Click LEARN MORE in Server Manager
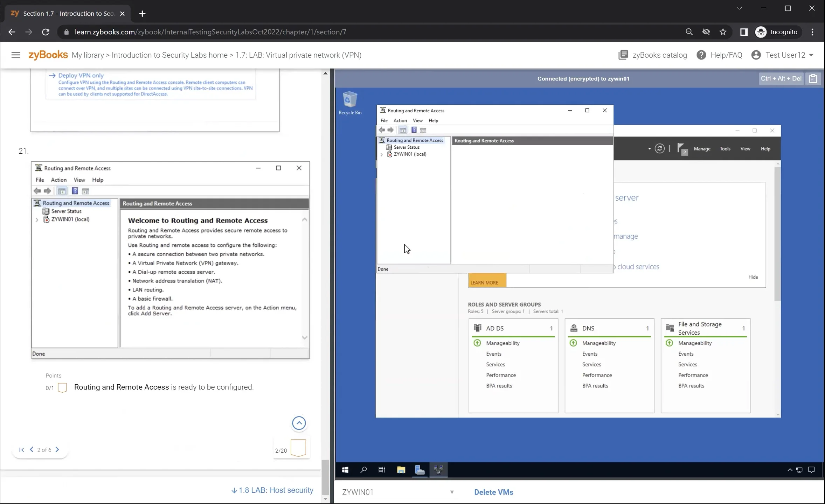This screenshot has width=825, height=504. point(487,280)
